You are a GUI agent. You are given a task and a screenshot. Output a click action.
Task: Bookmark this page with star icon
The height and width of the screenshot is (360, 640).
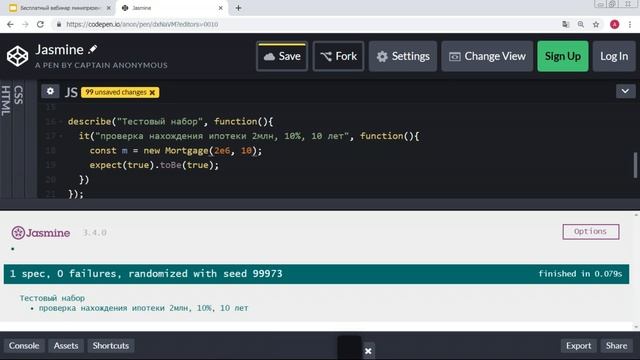pyautogui.click(x=596, y=24)
